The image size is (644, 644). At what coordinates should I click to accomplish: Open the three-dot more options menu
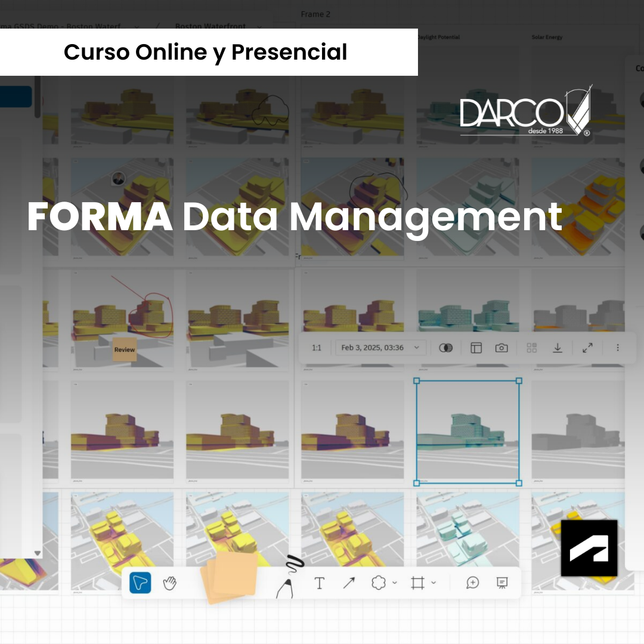(618, 348)
